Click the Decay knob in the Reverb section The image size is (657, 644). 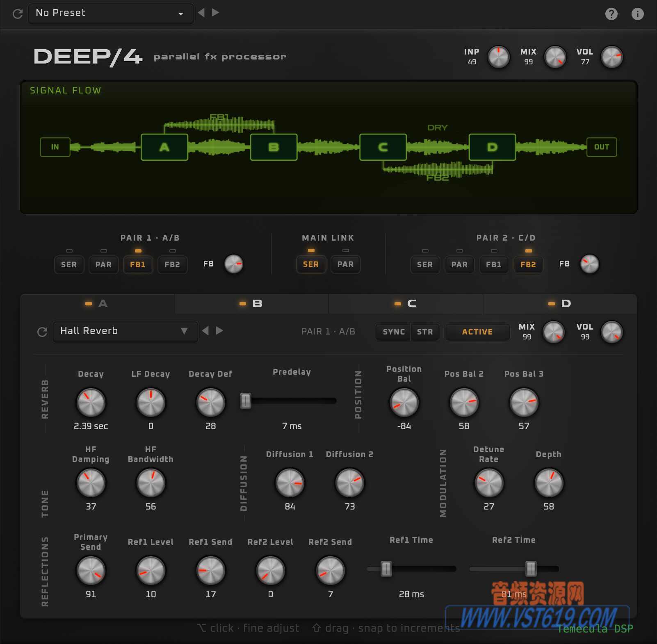91,402
